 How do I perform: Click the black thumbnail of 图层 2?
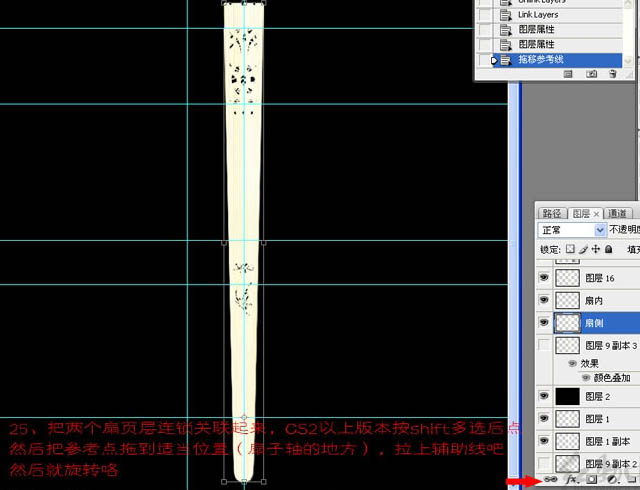(x=567, y=396)
